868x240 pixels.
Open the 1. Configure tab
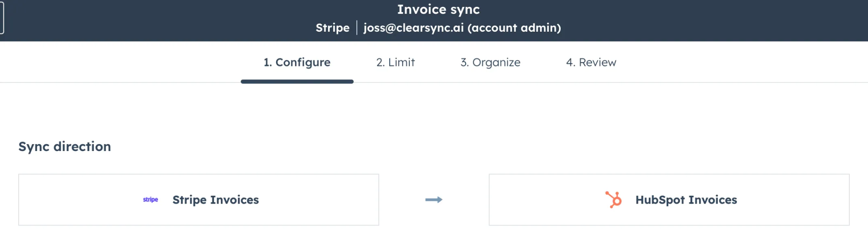click(297, 62)
